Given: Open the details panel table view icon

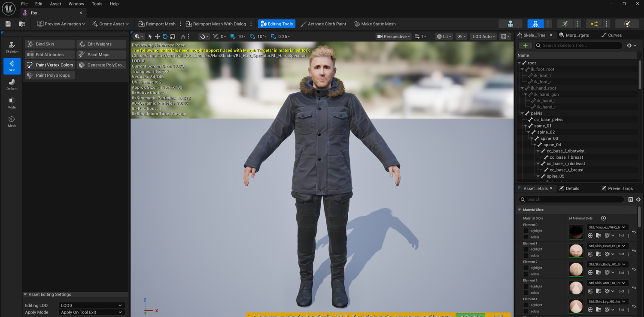Looking at the screenshot, I should 631,199.
